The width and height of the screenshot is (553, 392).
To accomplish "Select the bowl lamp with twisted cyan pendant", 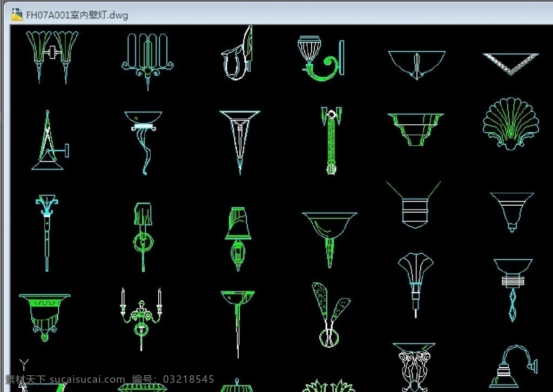I will tap(513, 290).
